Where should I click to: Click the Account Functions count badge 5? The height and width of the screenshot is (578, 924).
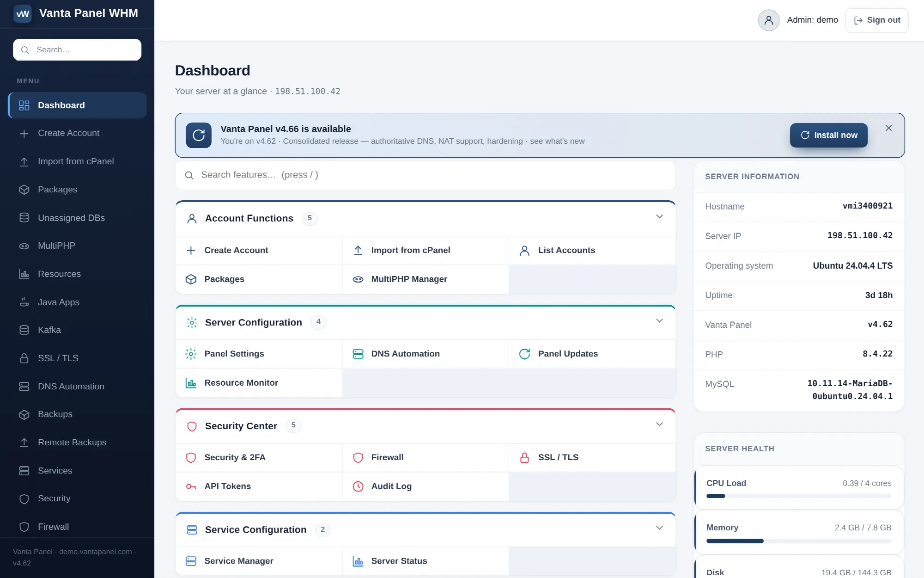tap(310, 218)
